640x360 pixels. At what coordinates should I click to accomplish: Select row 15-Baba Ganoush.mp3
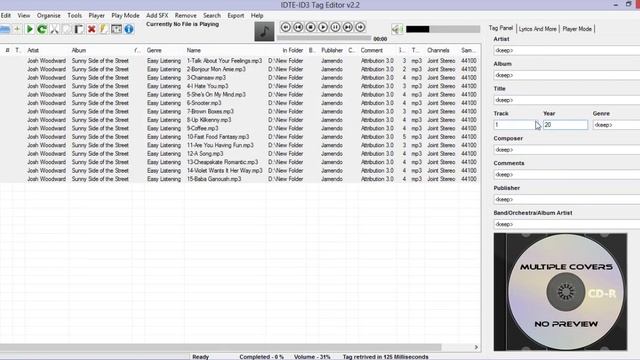click(240, 179)
